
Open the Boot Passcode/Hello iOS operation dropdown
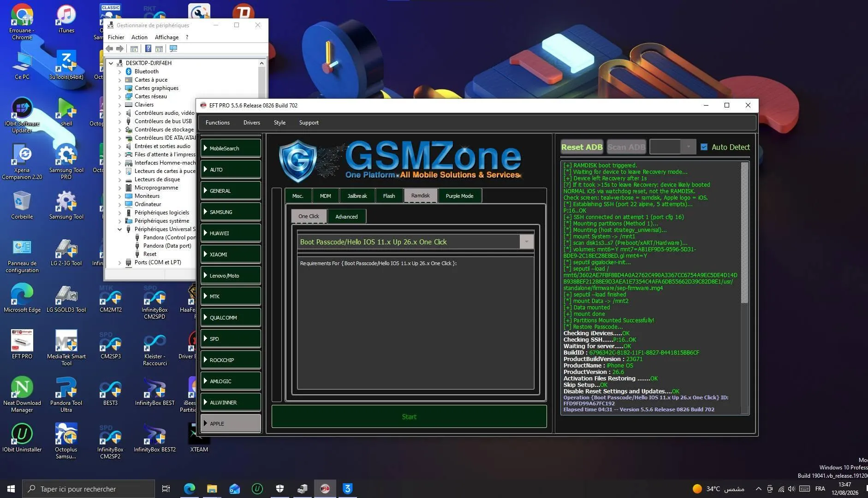526,242
